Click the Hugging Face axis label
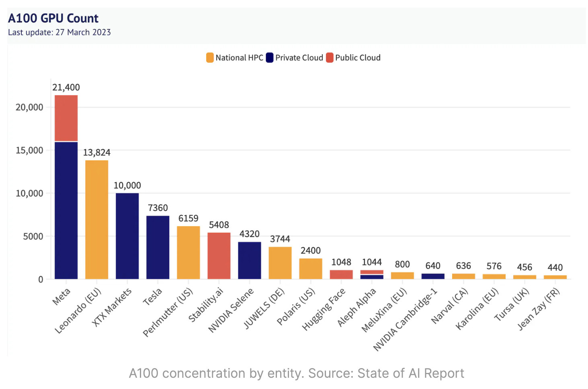Image resolution: width=588 pixels, height=389 pixels. click(x=324, y=309)
